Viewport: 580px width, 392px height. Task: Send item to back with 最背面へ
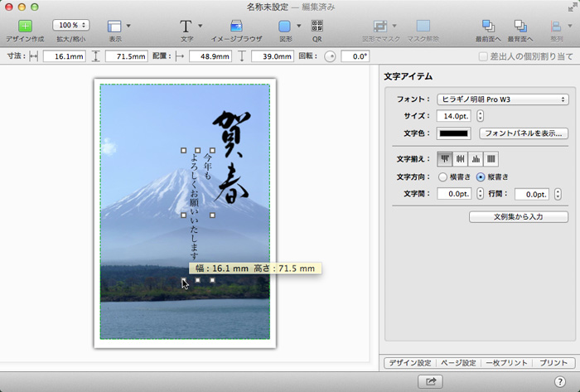[x=520, y=27]
